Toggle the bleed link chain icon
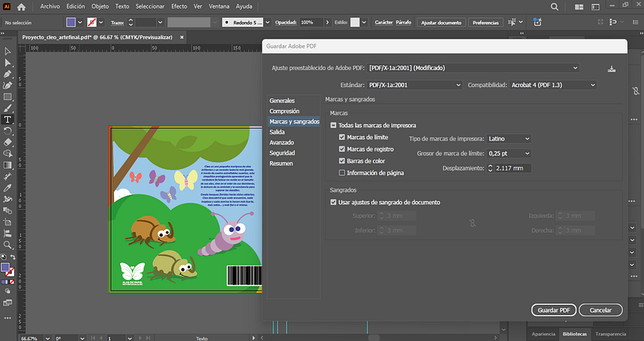Viewport: 644px width, 341px height. [x=473, y=223]
